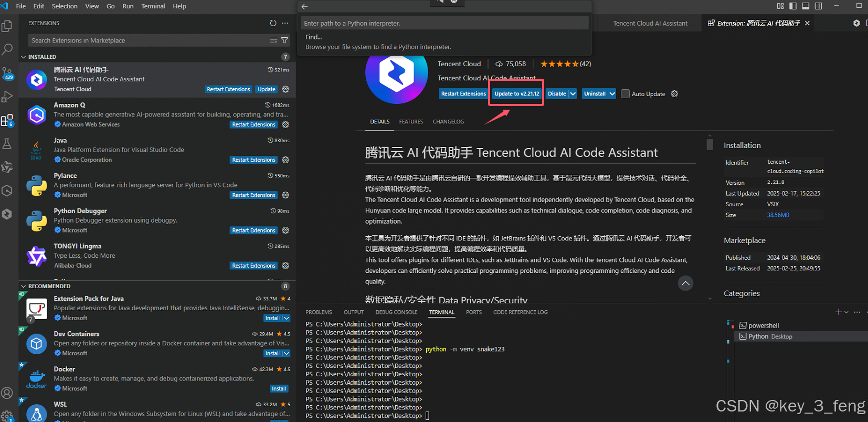This screenshot has width=868, height=422.
Task: Install the Docker extension
Action: (279, 388)
